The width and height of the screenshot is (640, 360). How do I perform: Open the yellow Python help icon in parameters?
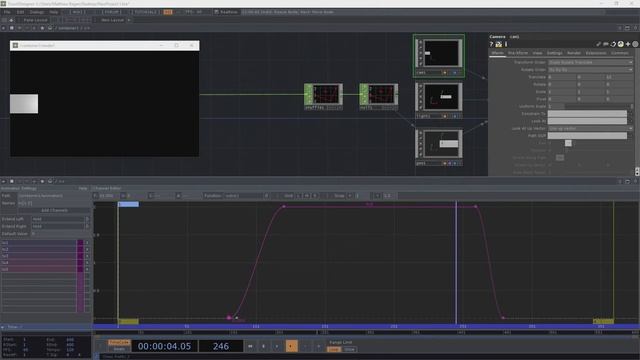498,44
